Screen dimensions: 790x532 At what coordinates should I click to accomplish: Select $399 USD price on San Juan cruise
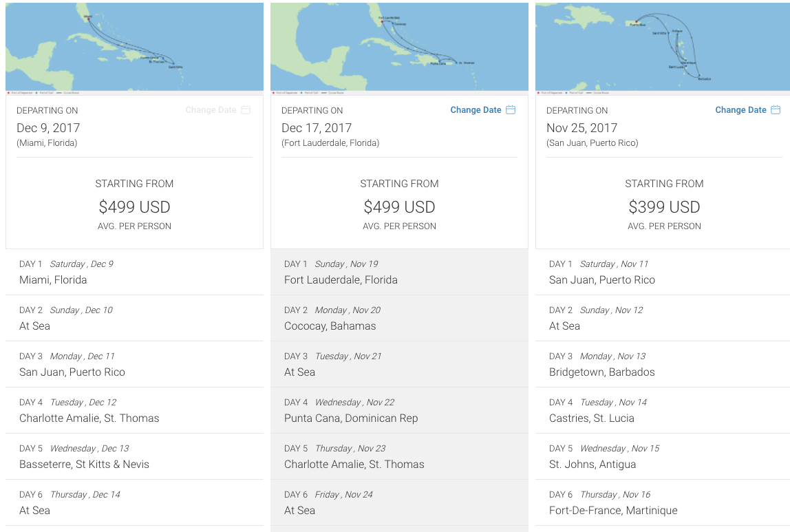click(664, 207)
